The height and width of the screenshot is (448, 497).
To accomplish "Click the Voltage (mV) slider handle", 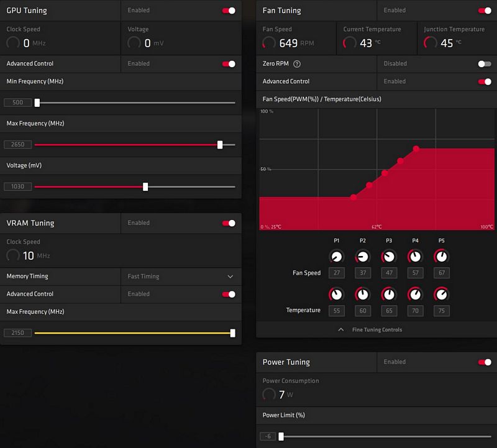I will 145,187.
